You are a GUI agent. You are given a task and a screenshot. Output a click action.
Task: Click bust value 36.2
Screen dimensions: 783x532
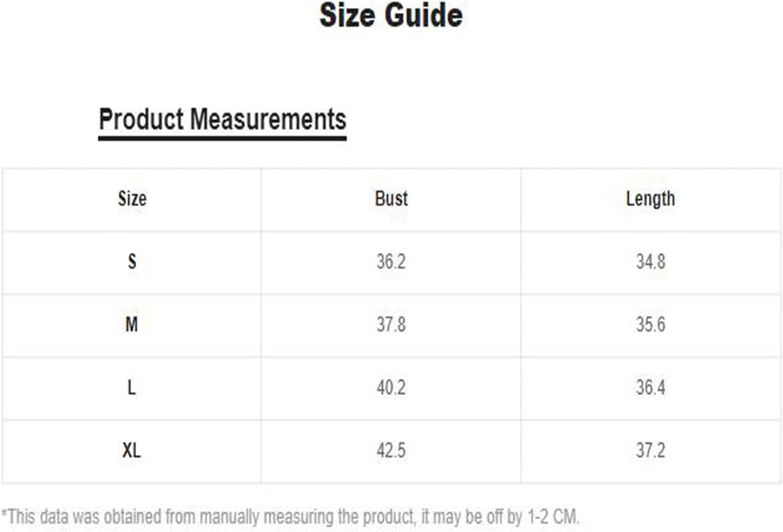click(391, 261)
